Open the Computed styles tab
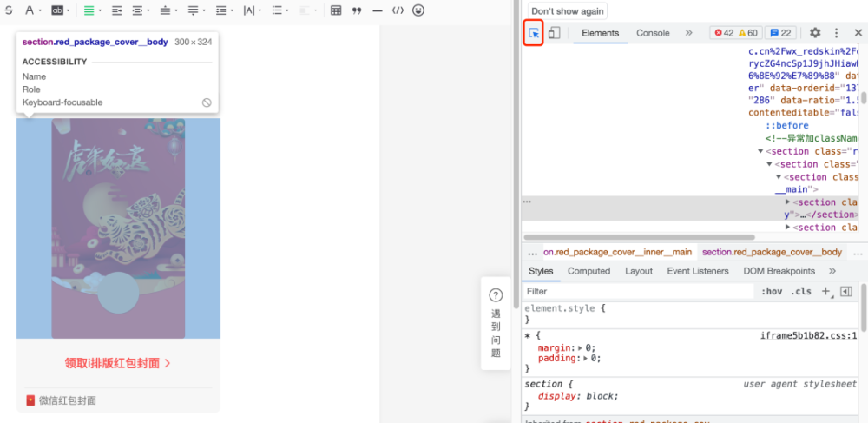868x423 pixels. pos(589,271)
